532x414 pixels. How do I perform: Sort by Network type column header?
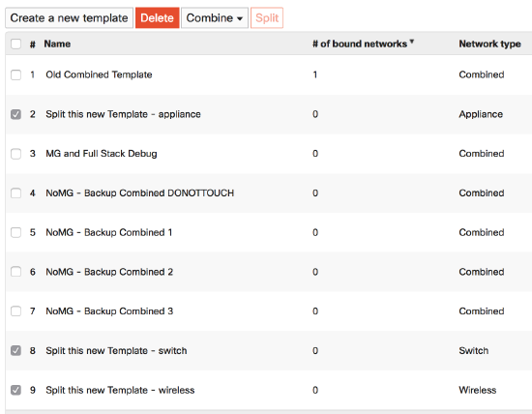pos(490,44)
